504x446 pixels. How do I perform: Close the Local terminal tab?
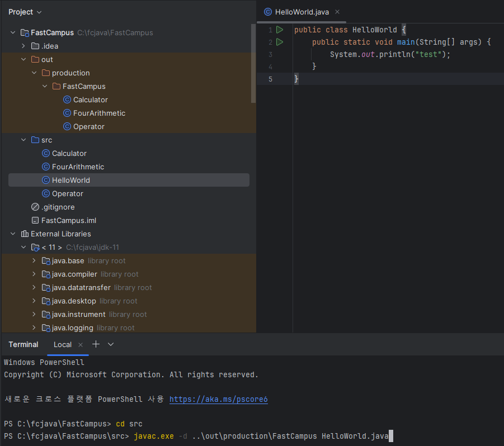81,344
